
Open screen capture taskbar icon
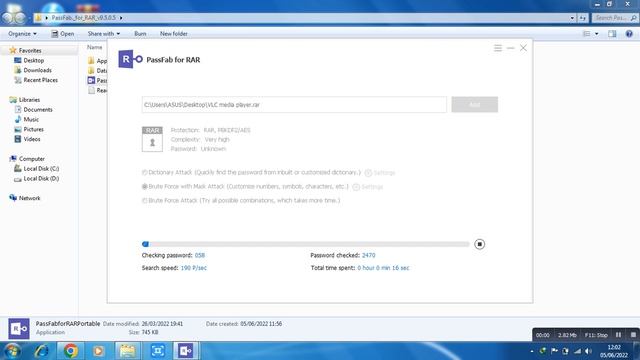point(158,351)
